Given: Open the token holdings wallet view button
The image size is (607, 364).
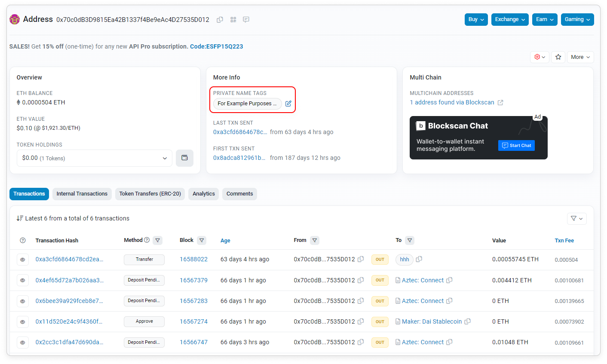Looking at the screenshot, I should point(184,158).
